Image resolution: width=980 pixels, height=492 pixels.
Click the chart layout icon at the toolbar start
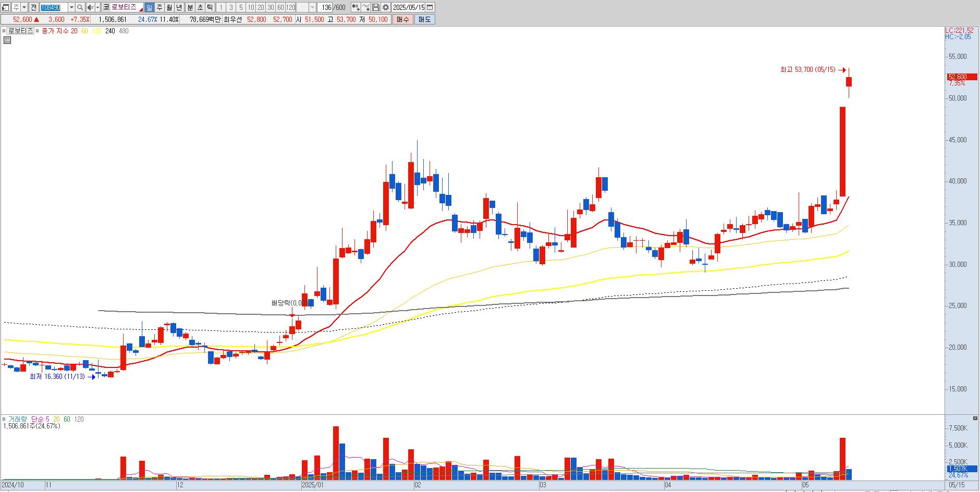pyautogui.click(x=6, y=7)
